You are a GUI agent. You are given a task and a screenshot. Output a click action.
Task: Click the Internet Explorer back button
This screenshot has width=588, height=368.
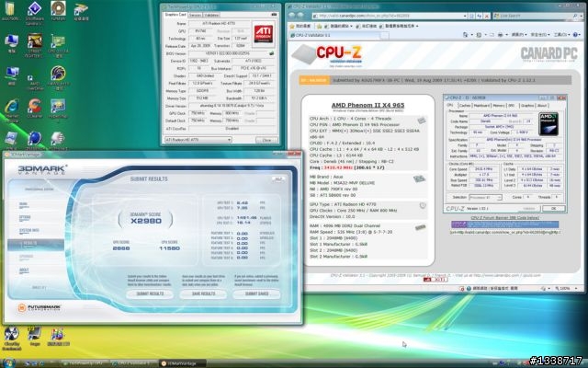292,16
